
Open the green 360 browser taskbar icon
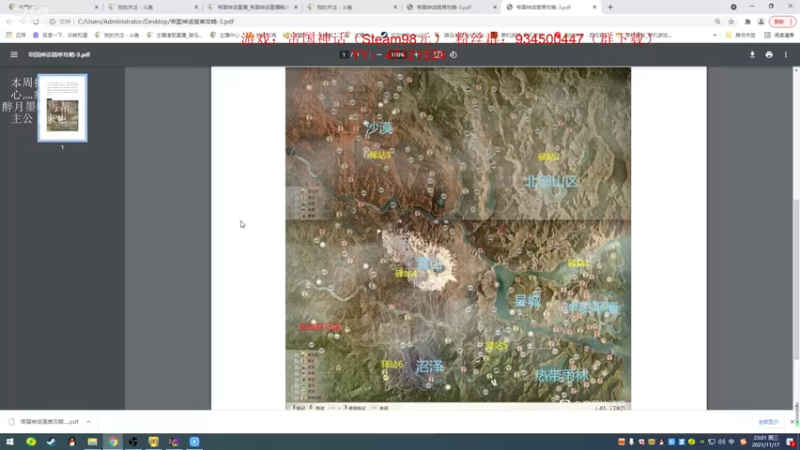(x=31, y=442)
